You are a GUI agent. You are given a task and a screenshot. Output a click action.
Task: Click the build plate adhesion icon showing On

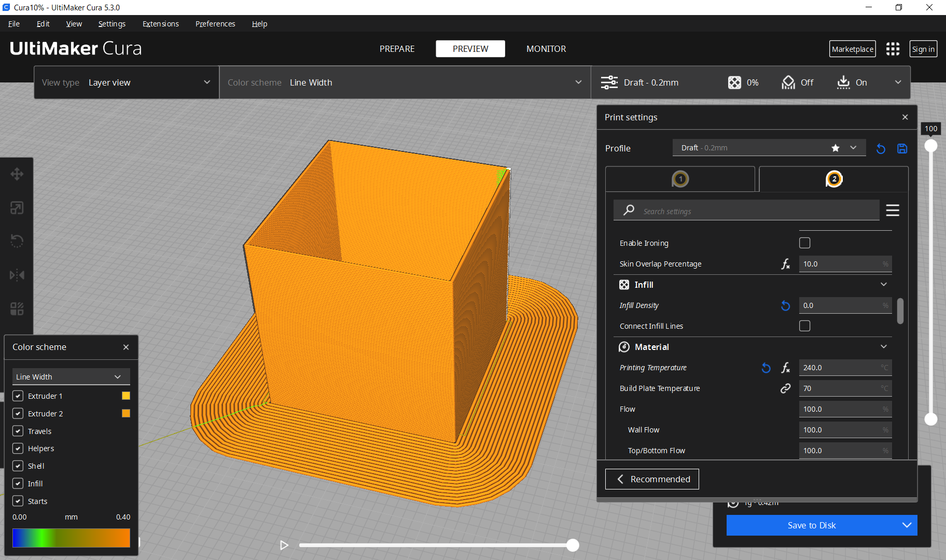843,82
